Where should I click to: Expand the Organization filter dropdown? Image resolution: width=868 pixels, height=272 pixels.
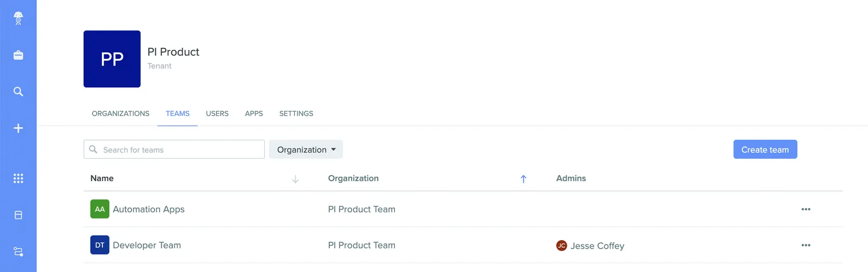click(x=306, y=150)
